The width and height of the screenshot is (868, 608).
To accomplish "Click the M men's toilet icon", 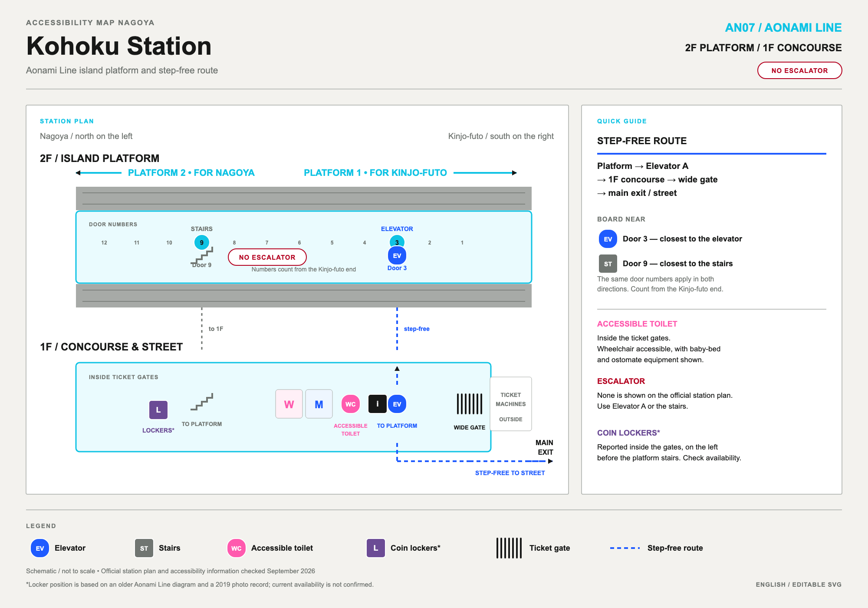I will click(x=319, y=404).
